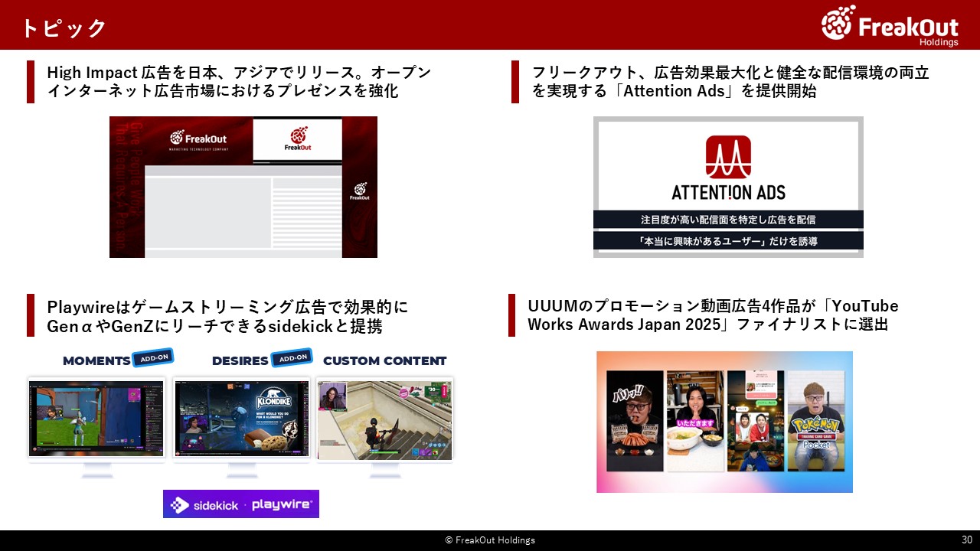
Task: Open the いただきます noodle video thumbnail
Action: click(695, 422)
